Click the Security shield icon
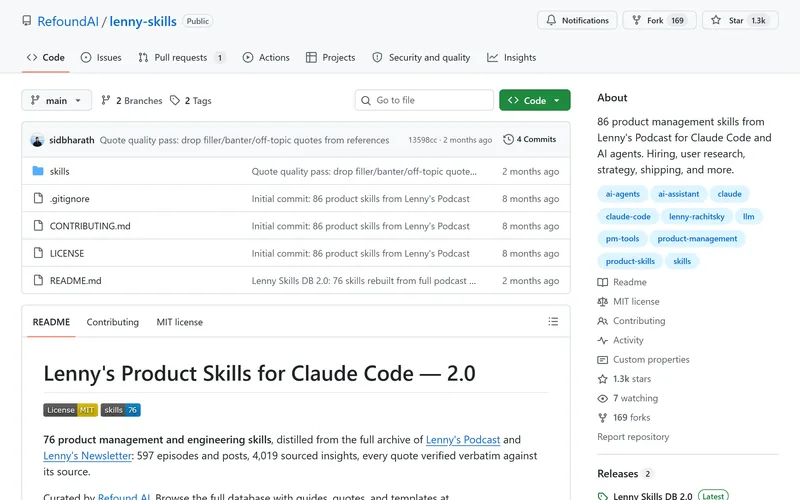Screen dimensions: 800x500 [x=377, y=57]
